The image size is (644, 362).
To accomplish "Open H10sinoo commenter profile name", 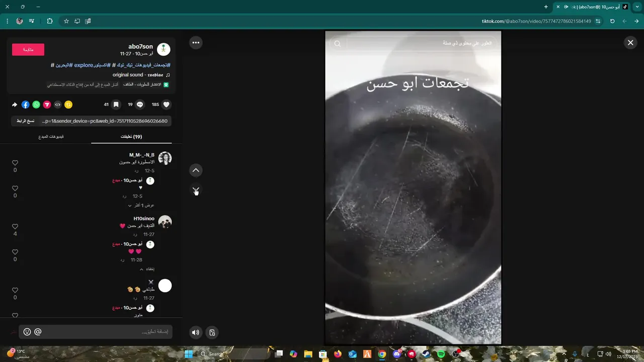I will coord(144,219).
